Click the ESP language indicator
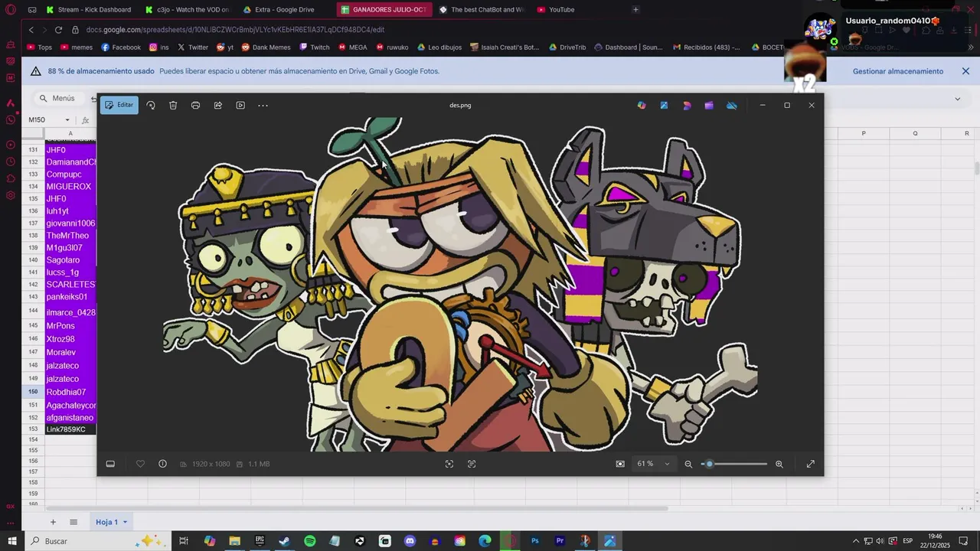Image resolution: width=980 pixels, height=551 pixels. 908,541
